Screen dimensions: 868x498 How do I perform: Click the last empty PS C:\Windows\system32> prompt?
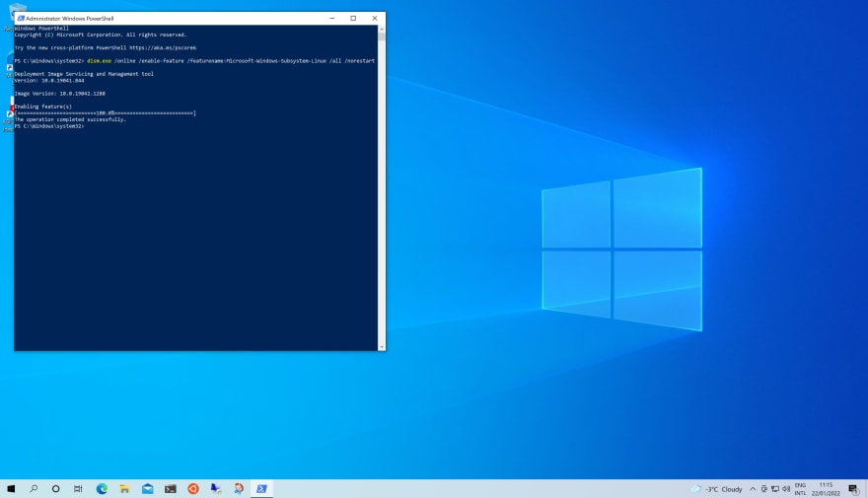click(49, 126)
